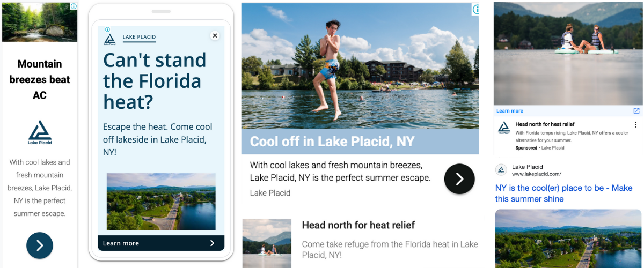644x268 pixels.
Task: Click the aerial town photo inside the phone ad
Action: pyautogui.click(x=161, y=202)
